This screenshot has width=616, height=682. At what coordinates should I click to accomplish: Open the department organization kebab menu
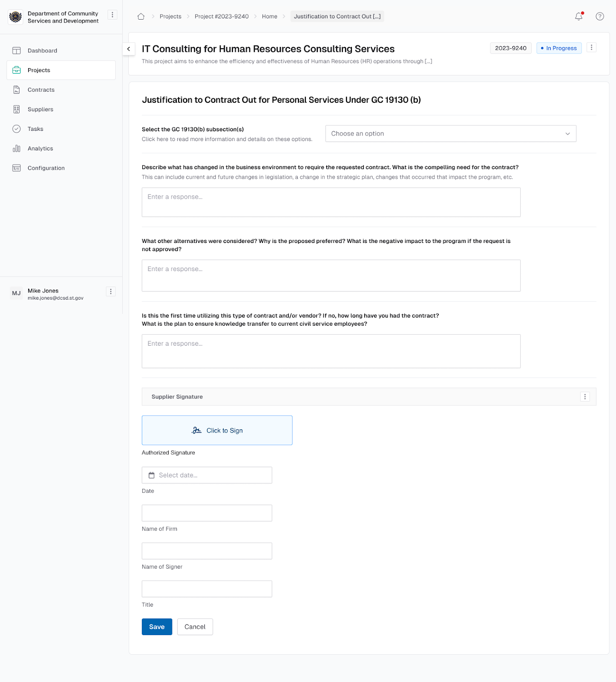112,15
